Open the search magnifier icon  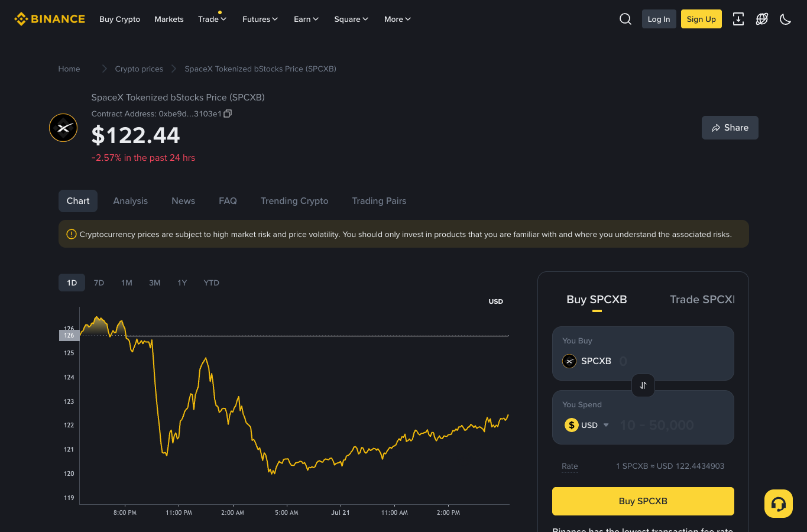(x=625, y=19)
